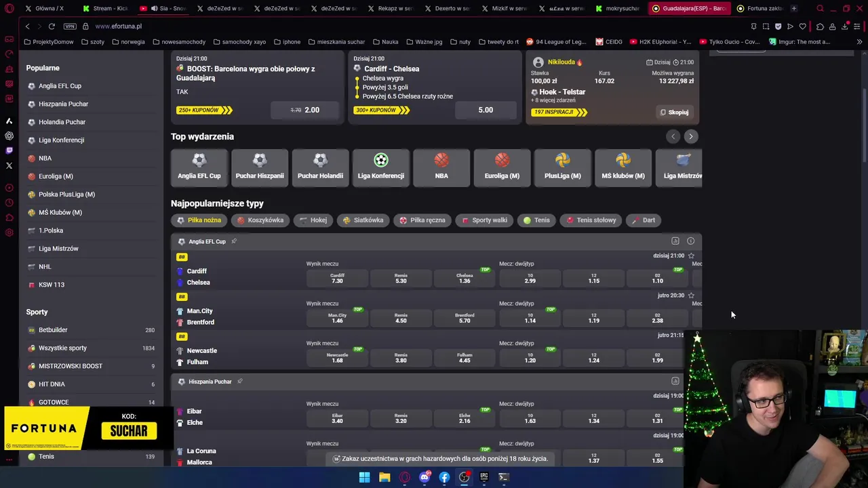Viewport: 868px width, 488px height.
Task: Open statistics icon in Hiszpania Puchar header
Action: click(x=675, y=381)
